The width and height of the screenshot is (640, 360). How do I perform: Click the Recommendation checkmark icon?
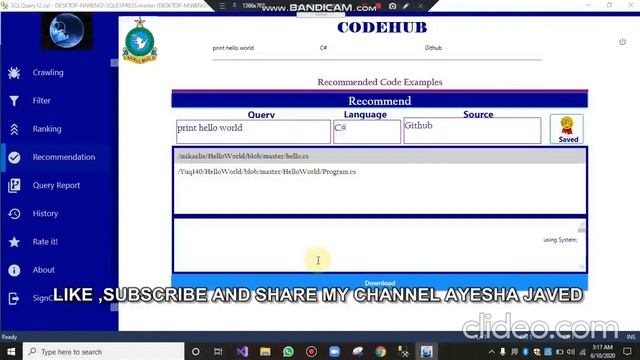(14, 157)
